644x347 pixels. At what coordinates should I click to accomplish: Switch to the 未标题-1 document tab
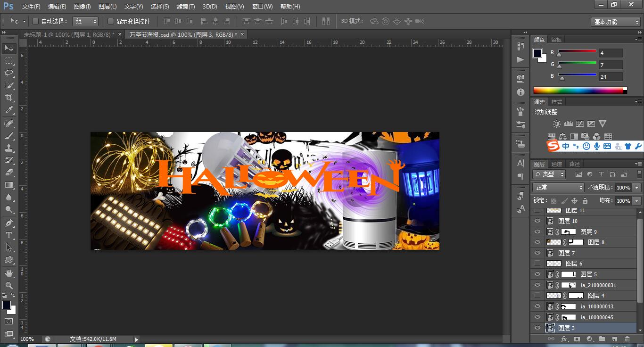(x=69, y=34)
